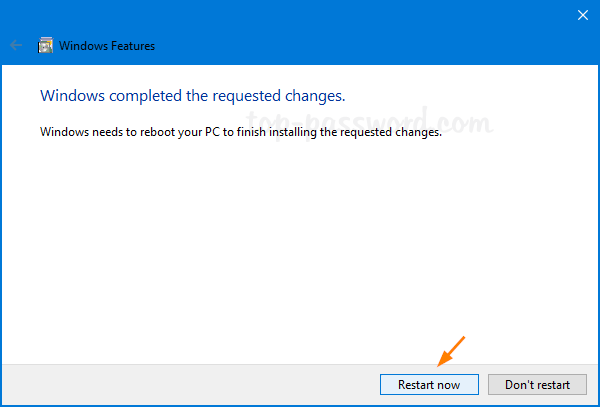
Task: Click the Restart now button
Action: click(429, 384)
